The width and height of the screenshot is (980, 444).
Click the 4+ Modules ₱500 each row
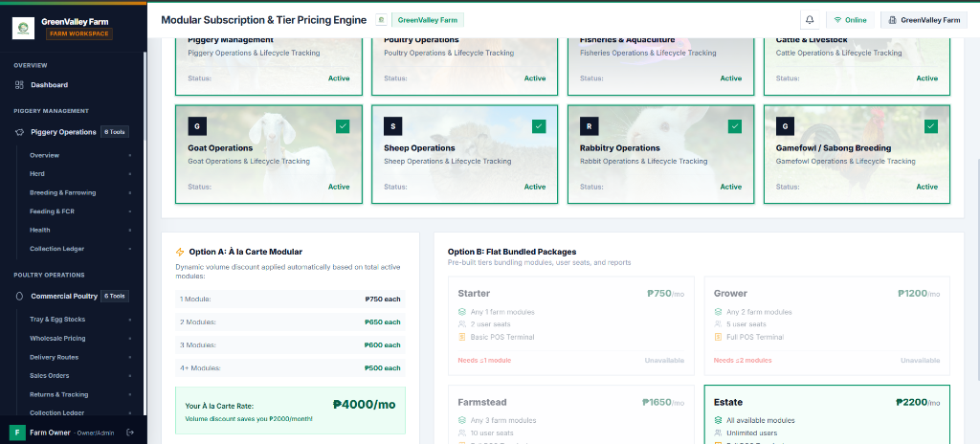click(290, 368)
